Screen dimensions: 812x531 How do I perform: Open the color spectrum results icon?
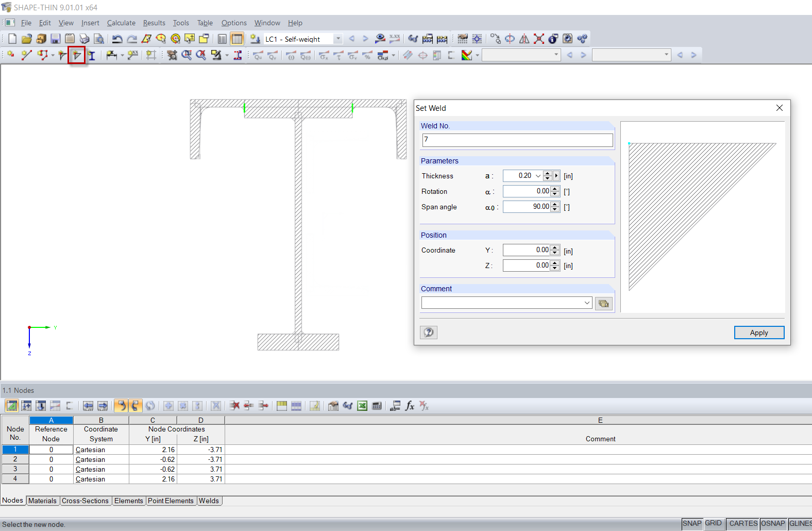pos(467,55)
